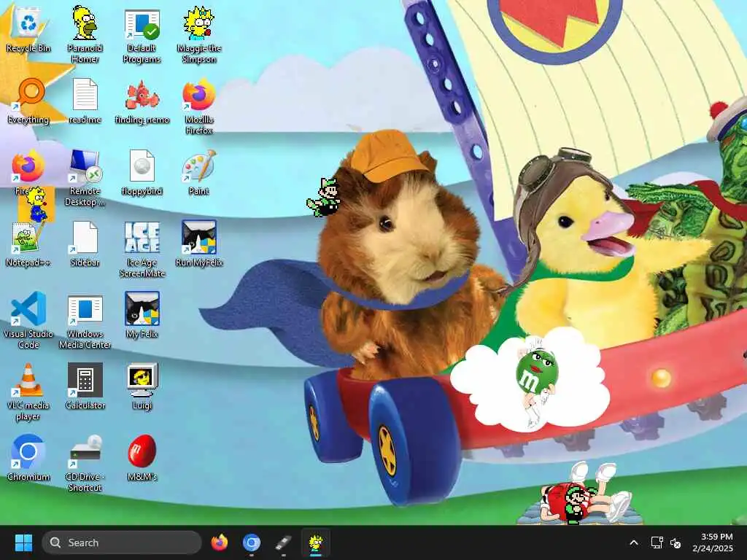Launch Maggie the Simpson icon
Image resolution: width=747 pixels, height=560 pixels.
pos(198,36)
